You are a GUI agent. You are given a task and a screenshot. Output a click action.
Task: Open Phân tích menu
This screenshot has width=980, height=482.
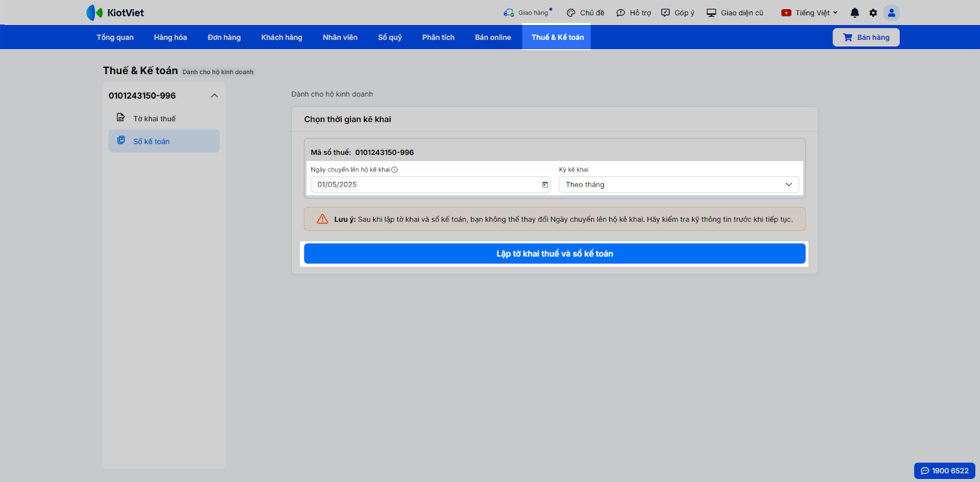439,37
